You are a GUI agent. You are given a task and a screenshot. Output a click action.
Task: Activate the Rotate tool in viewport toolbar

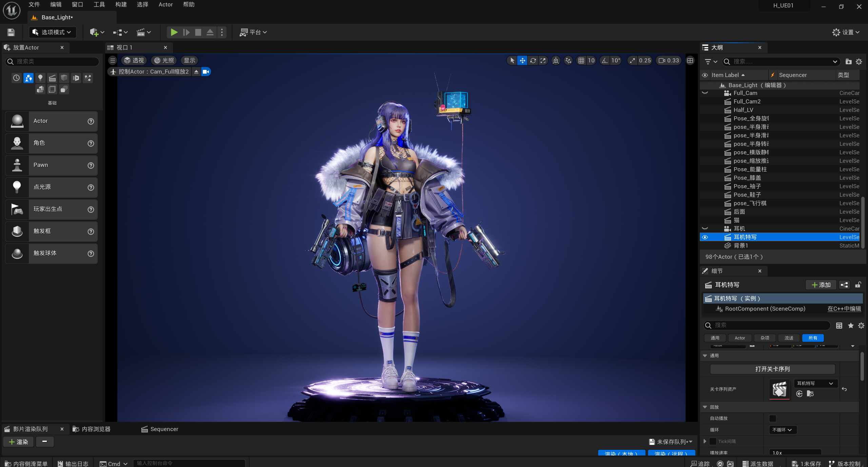[533, 60]
